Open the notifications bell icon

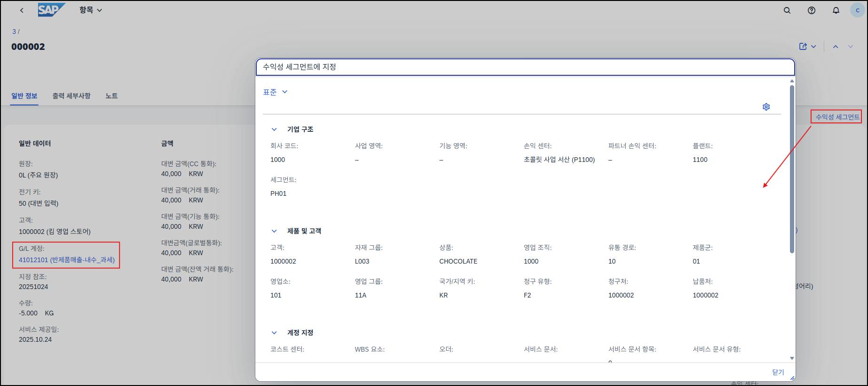[x=836, y=10]
